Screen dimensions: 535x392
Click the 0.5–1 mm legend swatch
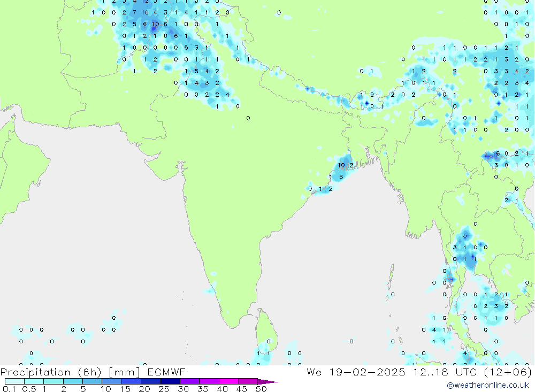coord(34,381)
